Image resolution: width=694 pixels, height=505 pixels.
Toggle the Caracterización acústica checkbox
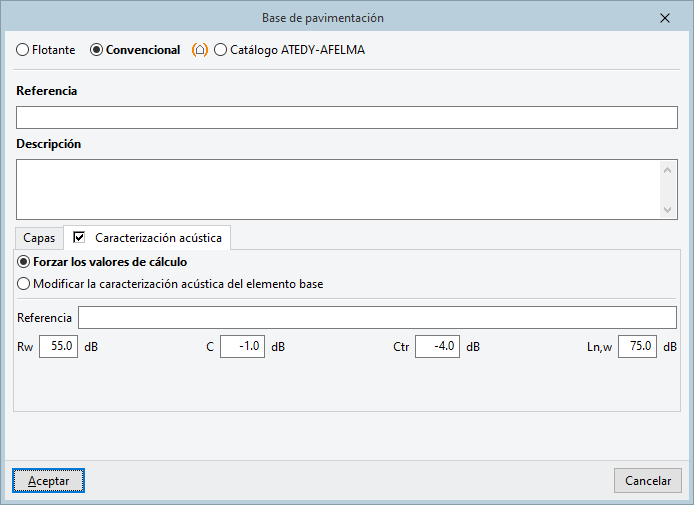click(x=80, y=238)
